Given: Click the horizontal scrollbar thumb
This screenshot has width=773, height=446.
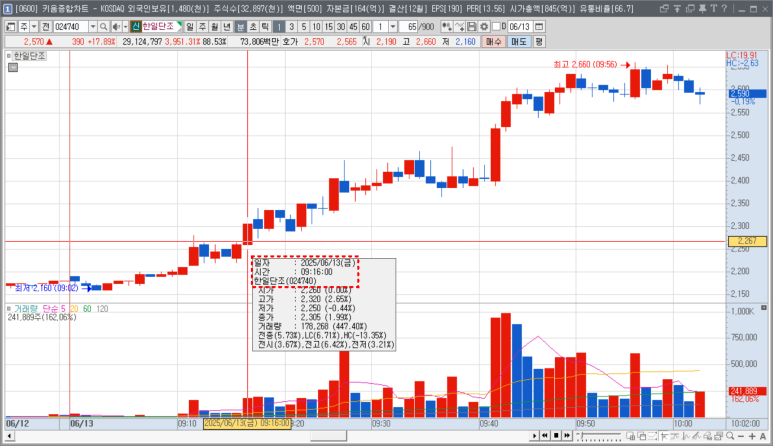Looking at the screenshot, I should 328,436.
